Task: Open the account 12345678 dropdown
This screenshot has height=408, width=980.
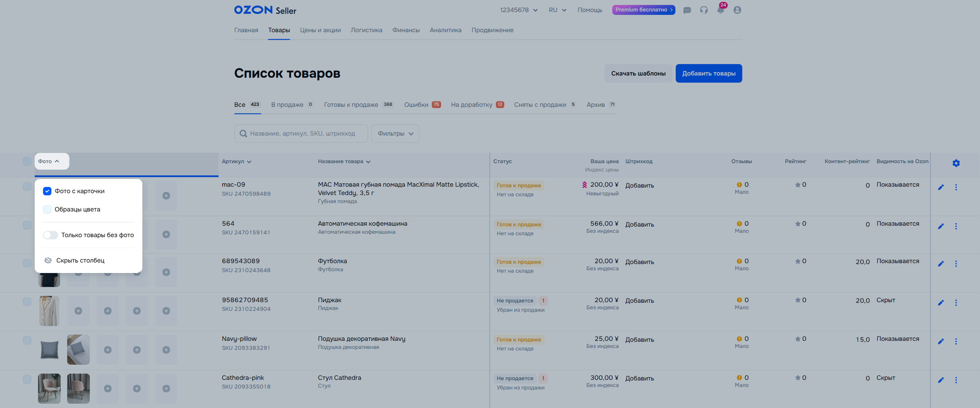Action: coord(519,10)
